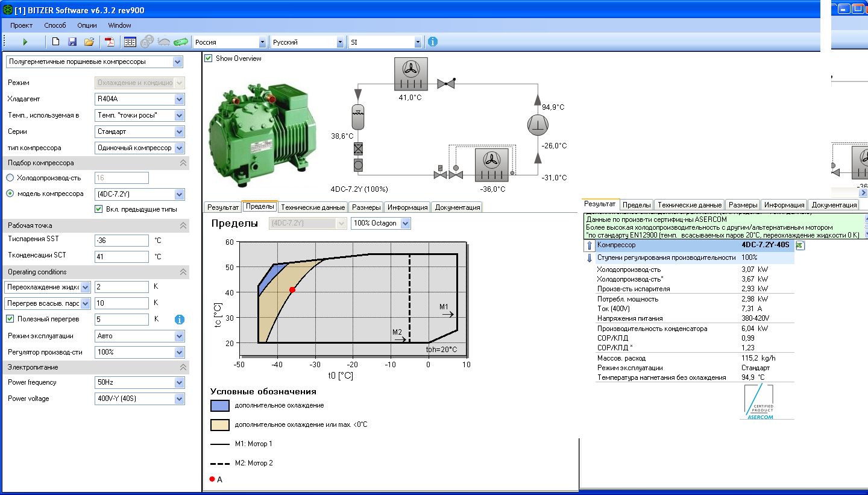Image resolution: width=868 pixels, height=495 pixels.
Task: Click the down arrow beside Ступени регулирования row
Action: [x=590, y=258]
